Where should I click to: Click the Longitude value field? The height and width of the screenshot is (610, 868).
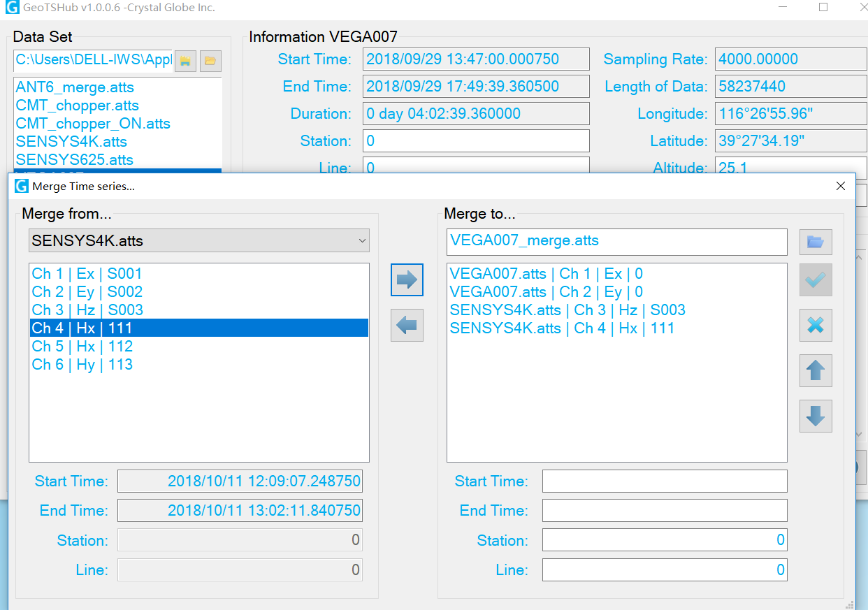tap(791, 114)
